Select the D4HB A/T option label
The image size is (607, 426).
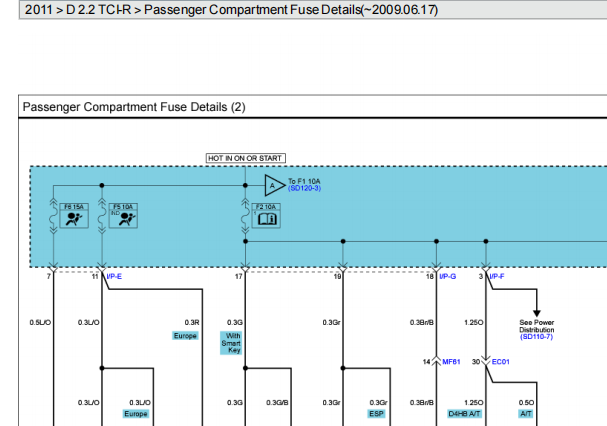[x=464, y=414]
